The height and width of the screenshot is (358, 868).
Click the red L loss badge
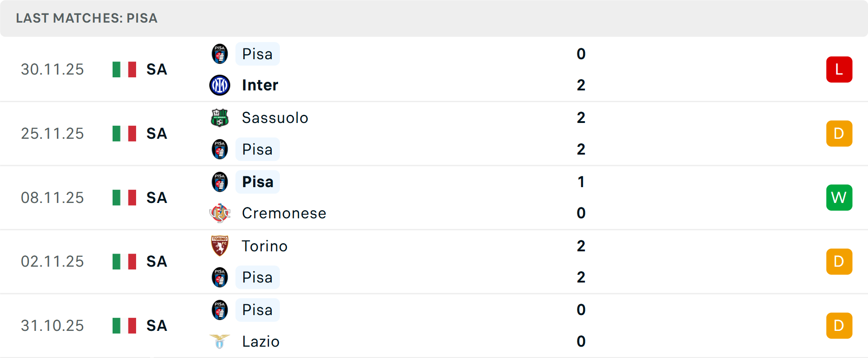coord(839,70)
